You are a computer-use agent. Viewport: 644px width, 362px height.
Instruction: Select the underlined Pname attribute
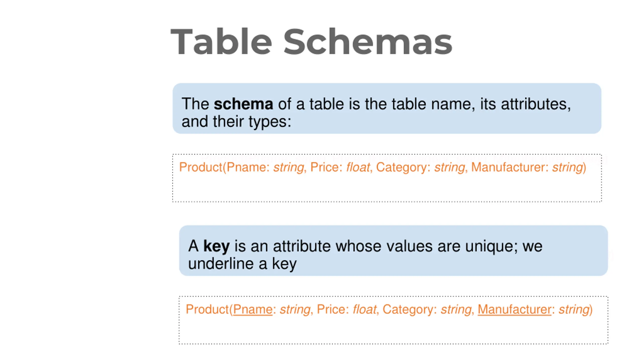253,309
